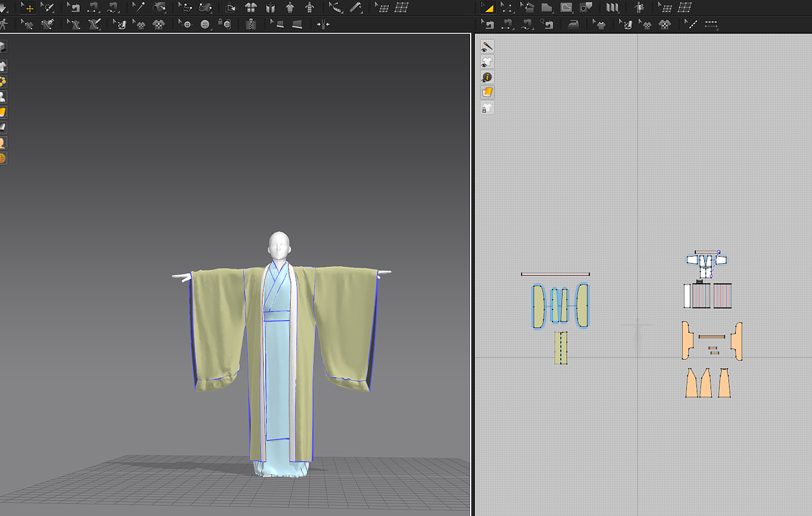This screenshot has width=812, height=516.
Task: Select the yellow-cross Select/Move tool in 3D toolbar
Action: click(29, 8)
